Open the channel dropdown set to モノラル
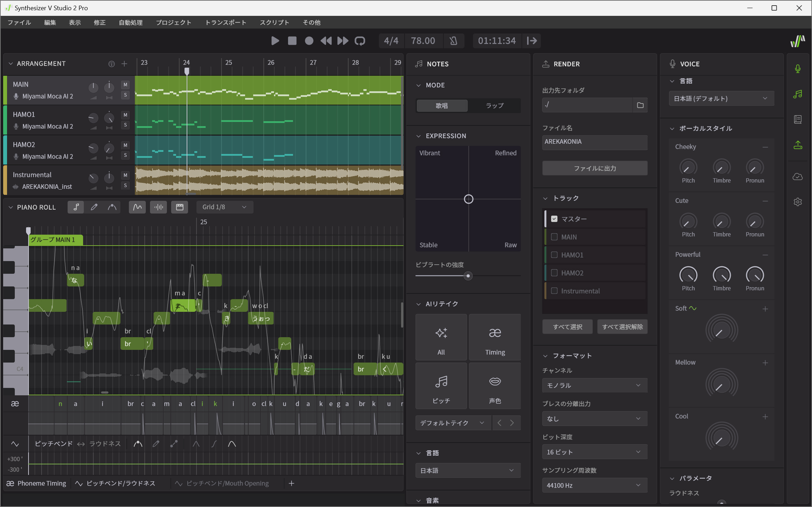Screen dimensions: 812x507 coord(594,385)
